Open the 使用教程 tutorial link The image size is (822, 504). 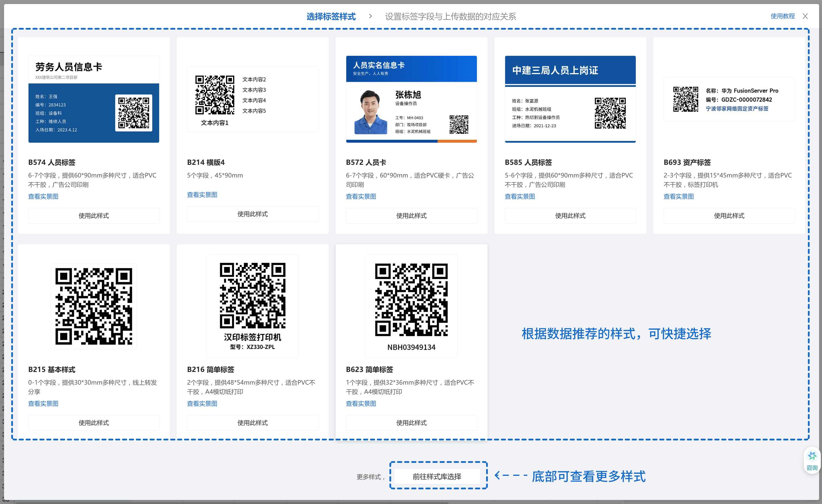click(783, 16)
